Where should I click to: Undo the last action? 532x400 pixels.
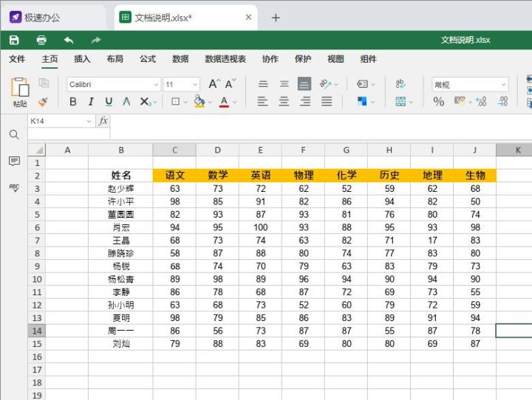pos(69,41)
